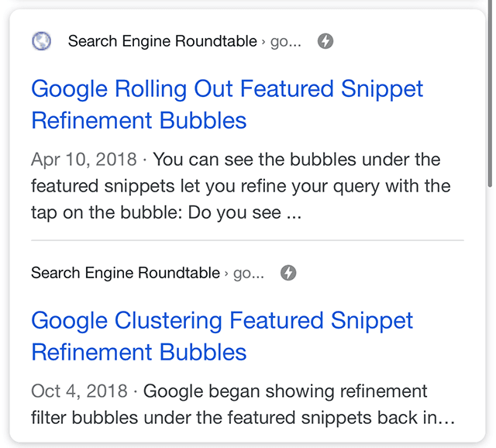
Task: Click ellipsis after "Do you see" in snippet
Action: [x=294, y=213]
